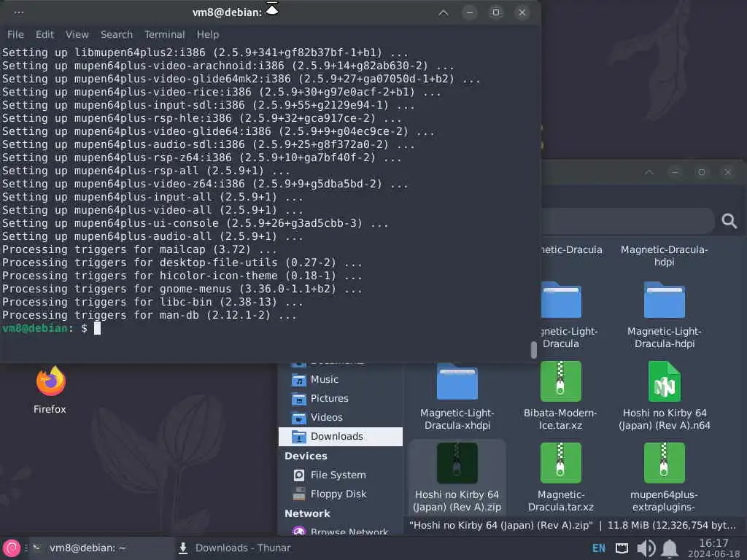Open the terminal window menu (three dots)

point(19,12)
